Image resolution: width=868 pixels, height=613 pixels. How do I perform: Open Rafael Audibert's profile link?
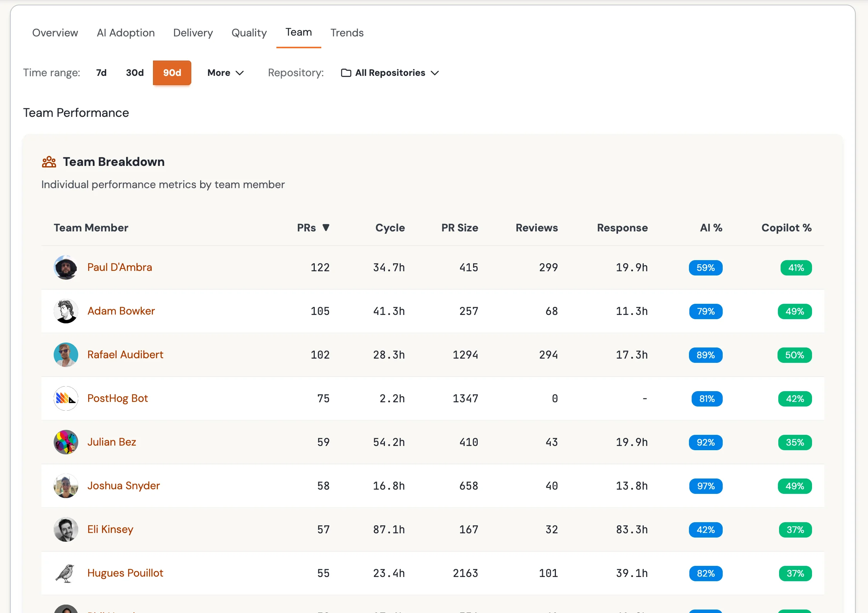point(125,355)
